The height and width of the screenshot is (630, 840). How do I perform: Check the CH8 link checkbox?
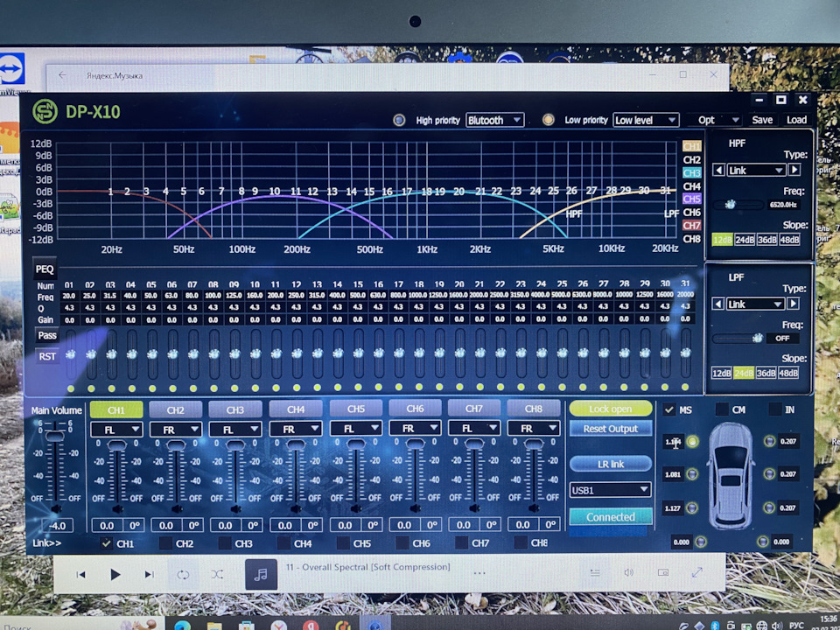pos(520,542)
